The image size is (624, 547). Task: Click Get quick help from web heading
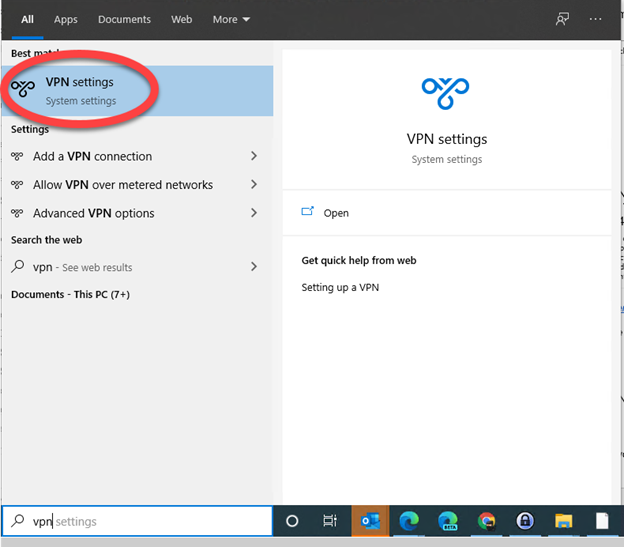pyautogui.click(x=359, y=260)
